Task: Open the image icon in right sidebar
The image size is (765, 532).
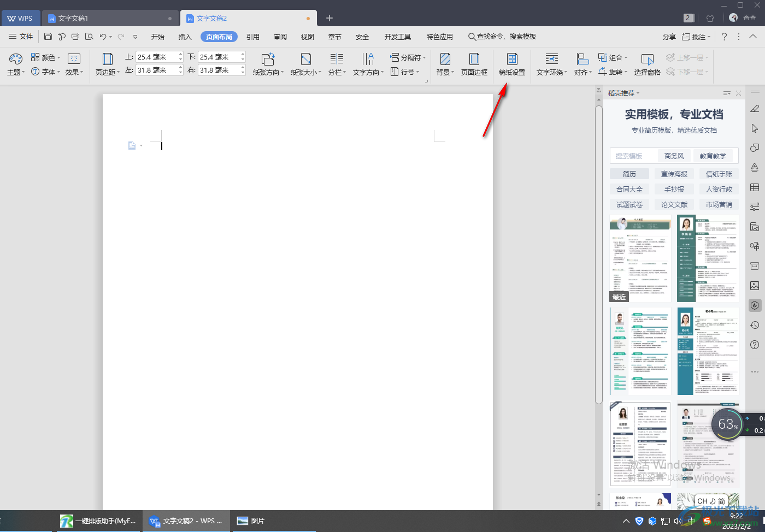Action: tap(755, 286)
